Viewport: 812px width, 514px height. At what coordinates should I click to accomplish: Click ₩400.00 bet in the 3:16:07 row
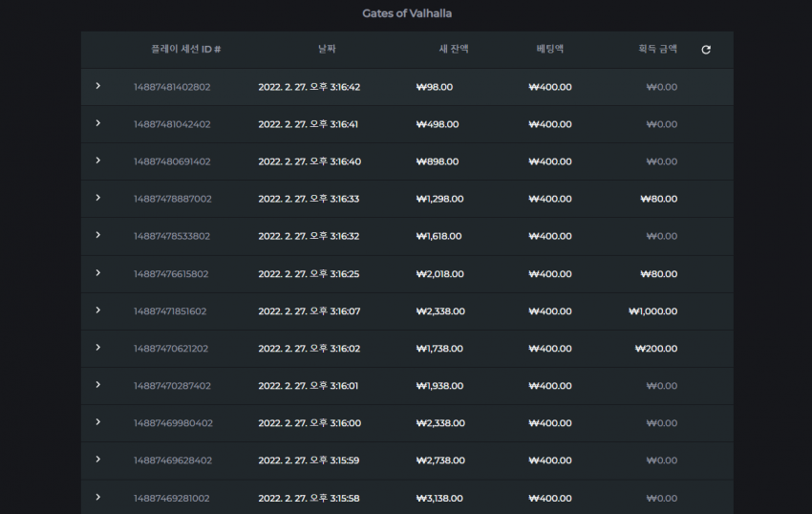tap(550, 311)
